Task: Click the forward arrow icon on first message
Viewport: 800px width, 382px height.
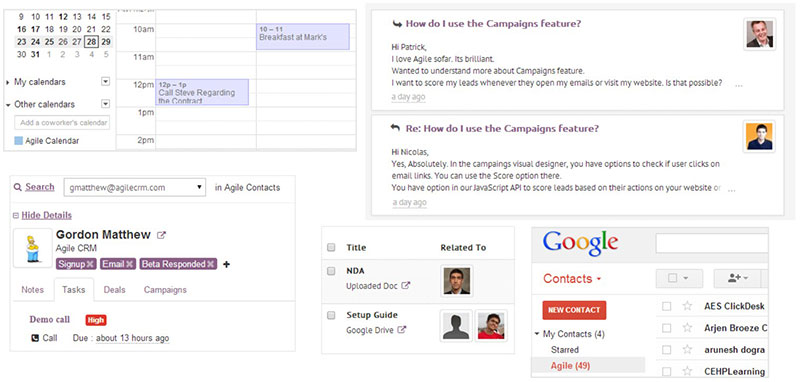Action: click(396, 23)
